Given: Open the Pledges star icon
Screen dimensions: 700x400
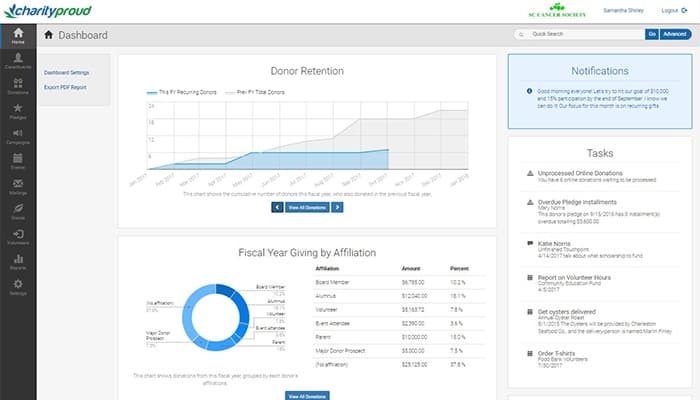Looking at the screenshot, I should [18, 108].
